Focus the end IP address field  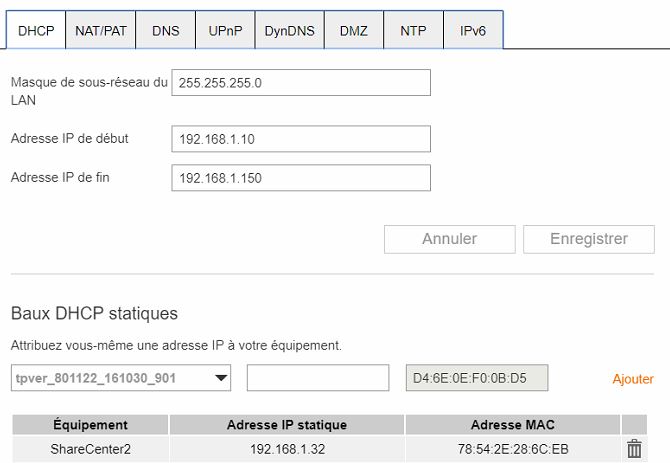coord(300,178)
